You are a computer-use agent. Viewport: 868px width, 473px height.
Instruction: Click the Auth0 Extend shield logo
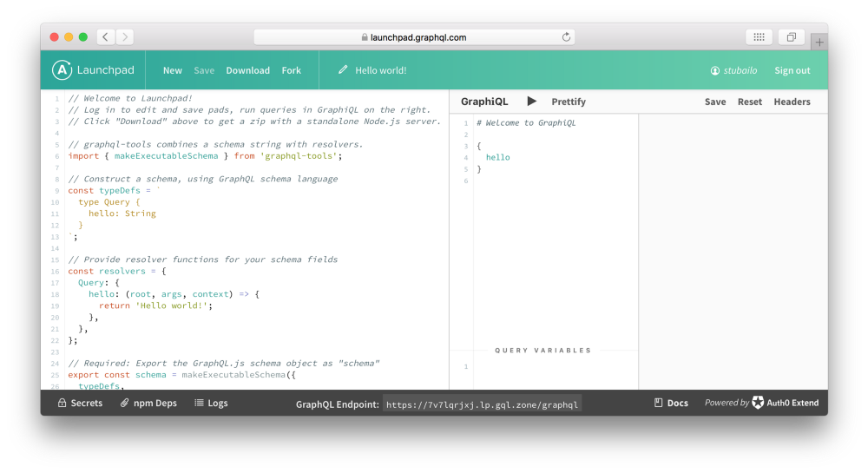(758, 402)
